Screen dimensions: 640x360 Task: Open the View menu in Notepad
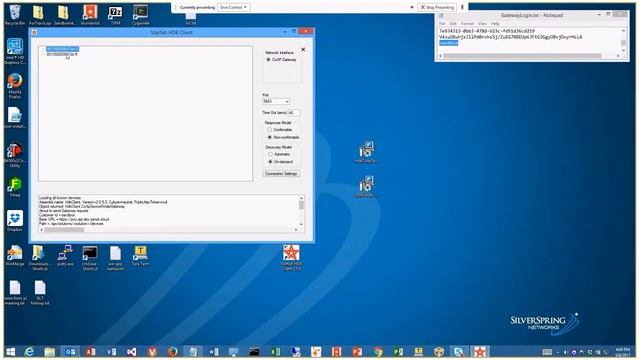[x=482, y=24]
